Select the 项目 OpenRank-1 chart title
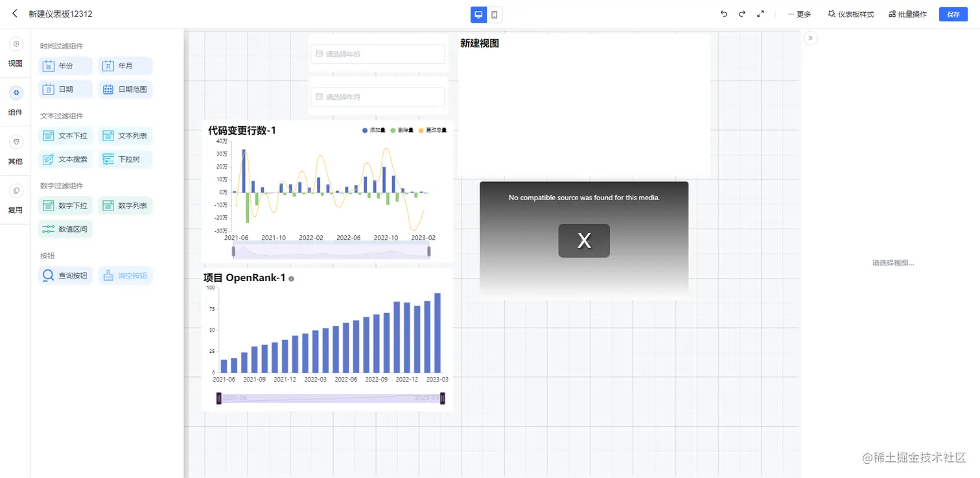 (244, 278)
